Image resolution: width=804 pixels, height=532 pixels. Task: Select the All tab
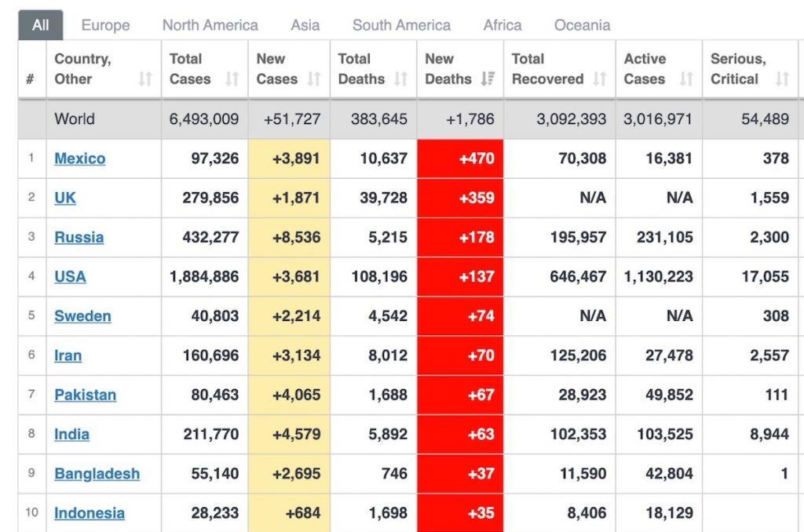tap(41, 25)
